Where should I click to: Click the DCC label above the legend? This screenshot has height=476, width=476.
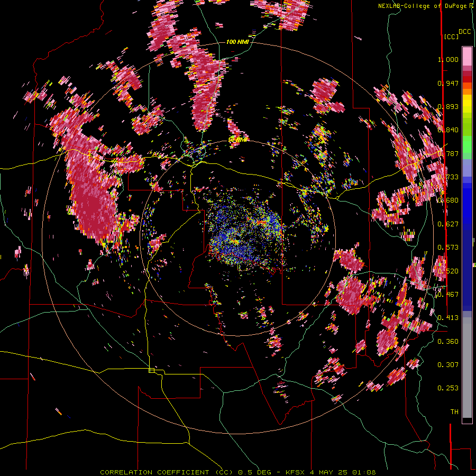(464, 32)
